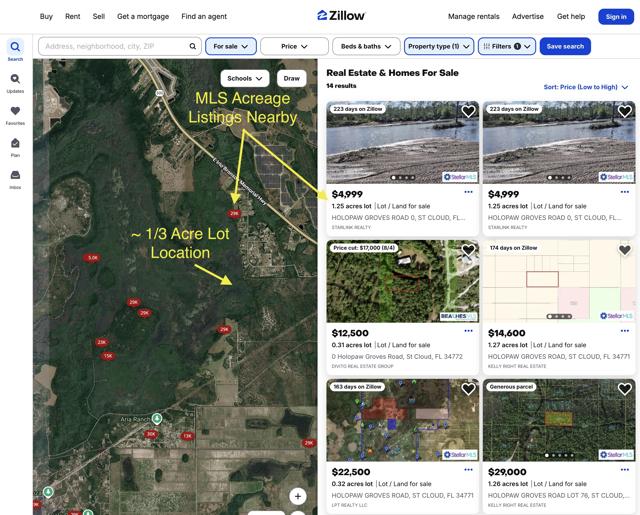Click the Save search button
This screenshot has height=515, width=640.
click(x=565, y=47)
